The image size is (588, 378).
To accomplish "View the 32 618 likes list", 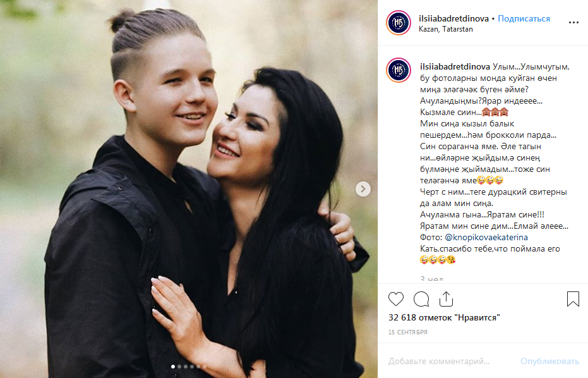I will click(444, 317).
